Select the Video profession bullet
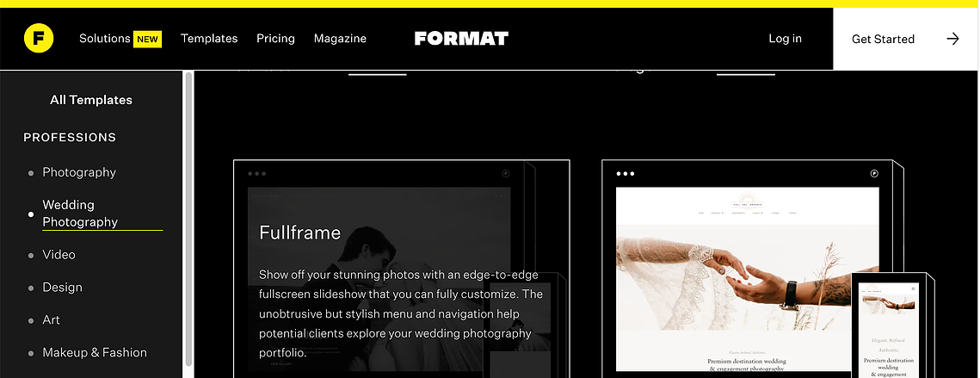The image size is (980, 378). 31,256
